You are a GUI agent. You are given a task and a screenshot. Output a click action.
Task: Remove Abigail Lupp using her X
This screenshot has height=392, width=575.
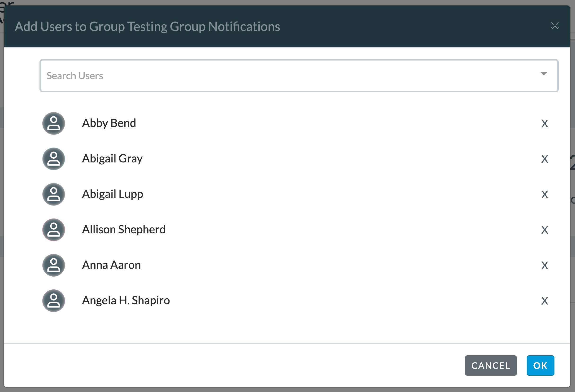pyautogui.click(x=545, y=194)
